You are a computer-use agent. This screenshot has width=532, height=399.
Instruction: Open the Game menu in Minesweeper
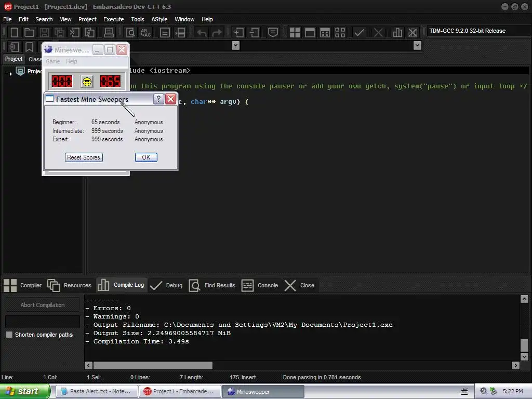pos(53,61)
